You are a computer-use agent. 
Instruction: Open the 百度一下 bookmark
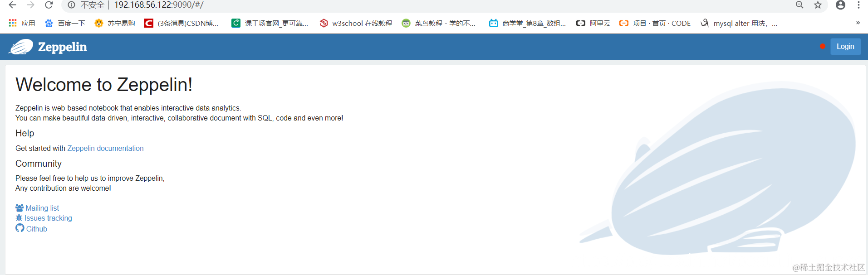[65, 23]
